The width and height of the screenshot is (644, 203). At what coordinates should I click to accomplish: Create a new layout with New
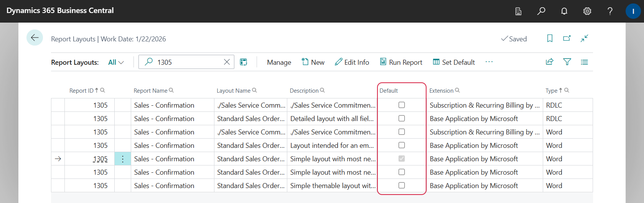(313, 62)
